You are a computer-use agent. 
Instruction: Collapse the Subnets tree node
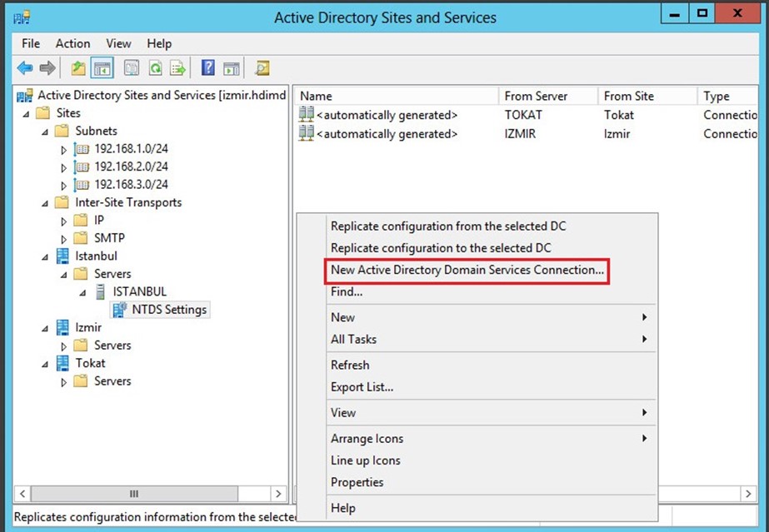click(45, 132)
